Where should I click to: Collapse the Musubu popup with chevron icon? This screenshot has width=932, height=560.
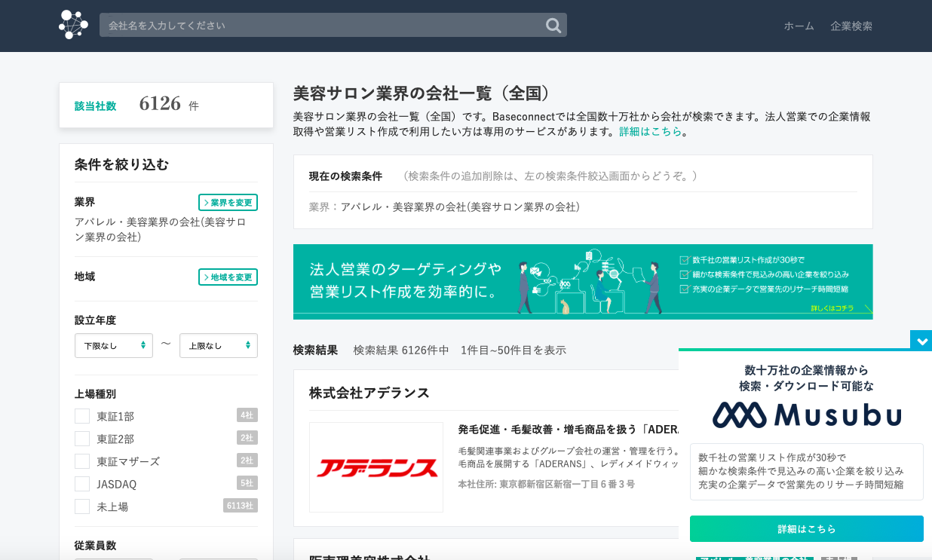[x=921, y=341]
